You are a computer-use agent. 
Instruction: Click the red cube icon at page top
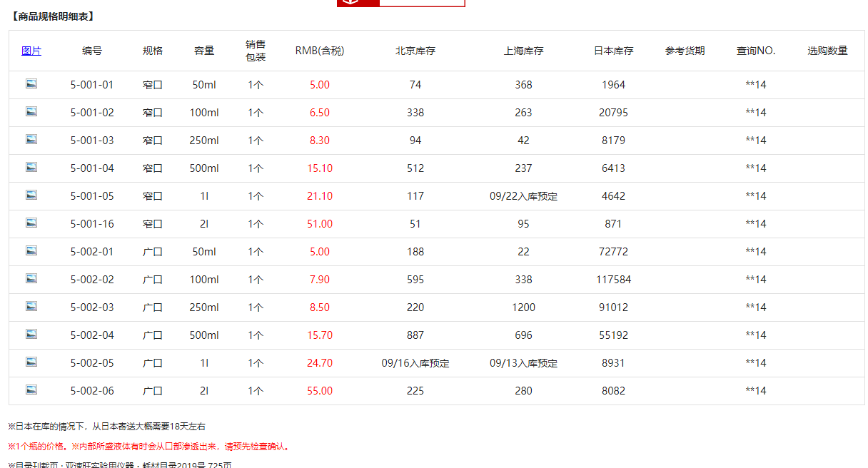tap(350, 2)
